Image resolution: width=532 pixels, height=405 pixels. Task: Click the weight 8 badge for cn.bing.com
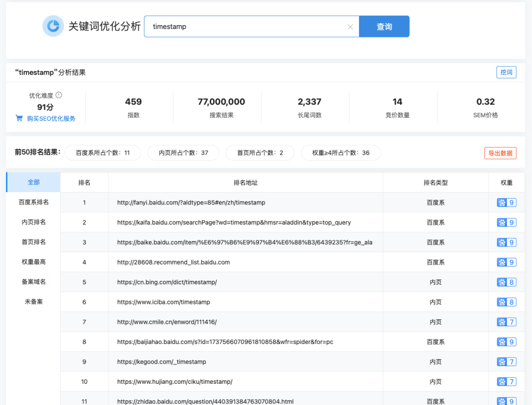(506, 282)
